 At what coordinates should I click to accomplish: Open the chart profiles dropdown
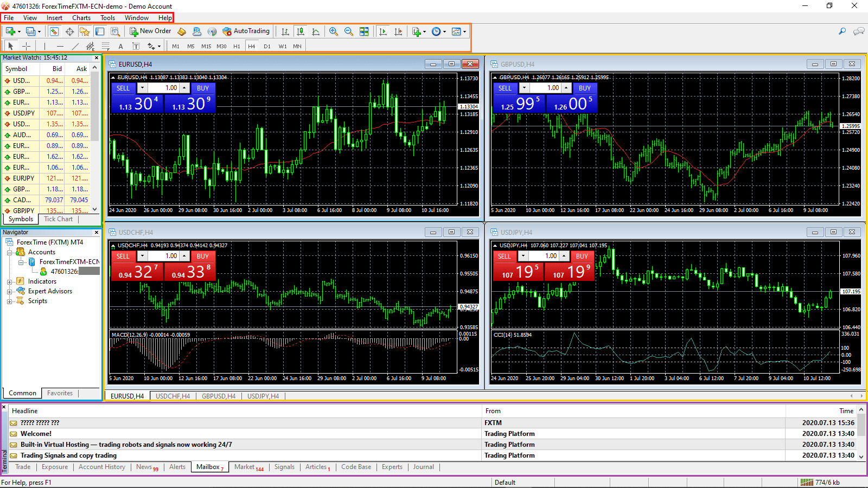tap(39, 31)
